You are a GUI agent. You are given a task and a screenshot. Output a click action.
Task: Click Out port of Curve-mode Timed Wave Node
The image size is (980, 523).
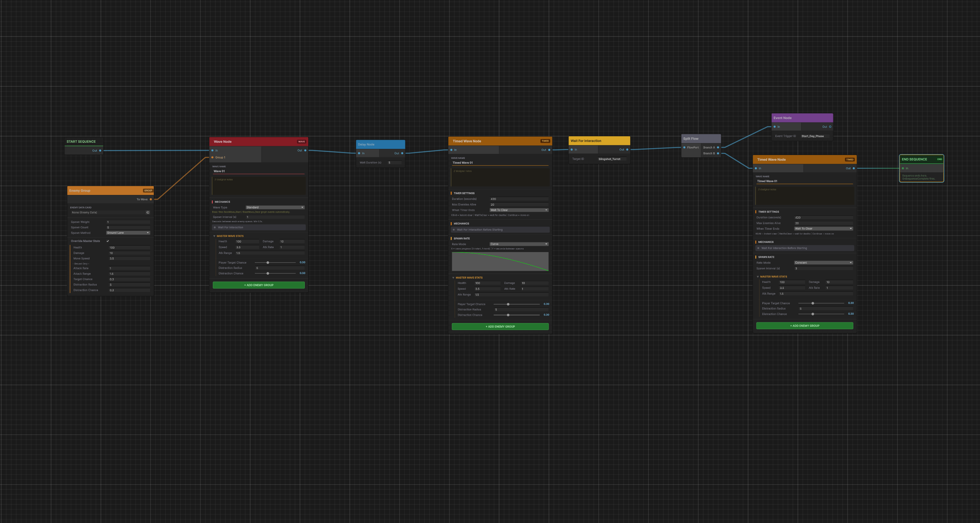[x=549, y=150]
